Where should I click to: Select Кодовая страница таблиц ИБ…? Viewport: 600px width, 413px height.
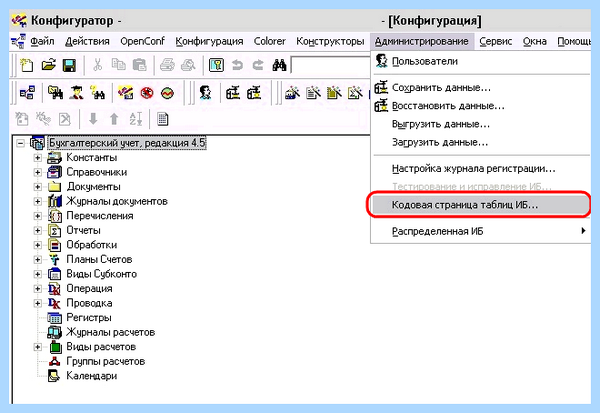point(481,205)
